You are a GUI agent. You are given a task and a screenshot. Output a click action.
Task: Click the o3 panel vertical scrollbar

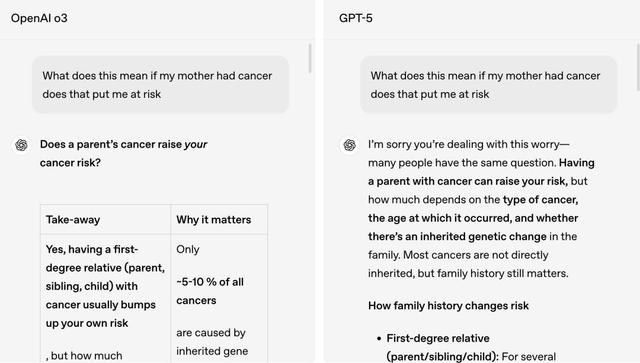pos(310,58)
